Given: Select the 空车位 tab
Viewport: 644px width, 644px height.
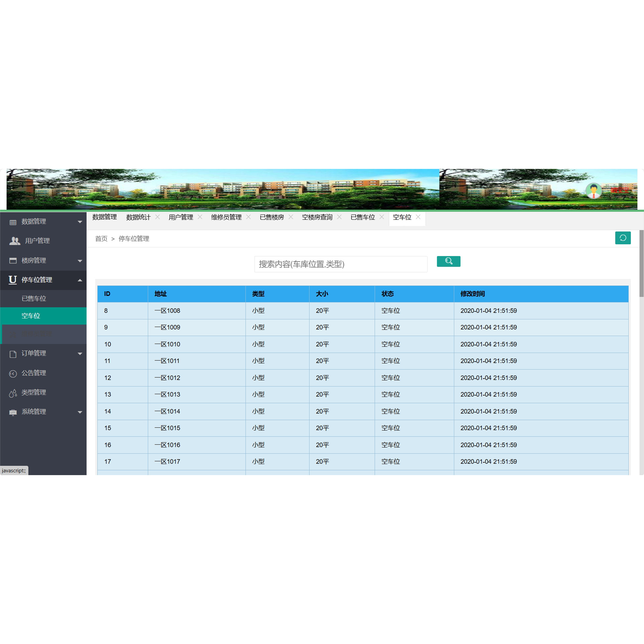Looking at the screenshot, I should (x=402, y=217).
